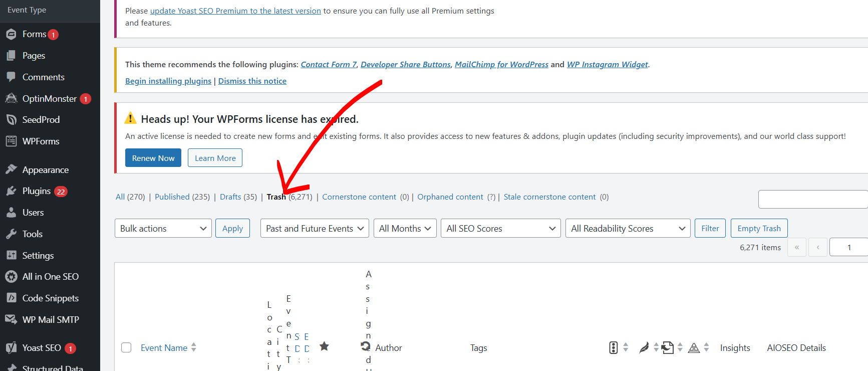Switch to the Drafts filter tab

[238, 197]
